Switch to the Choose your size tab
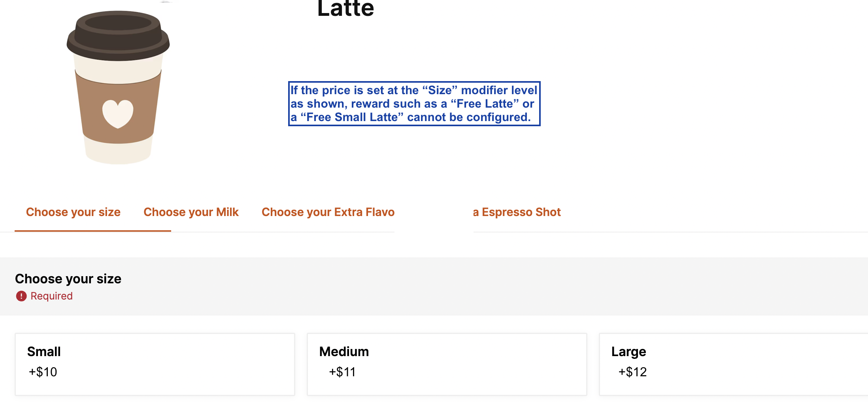 [x=73, y=212]
